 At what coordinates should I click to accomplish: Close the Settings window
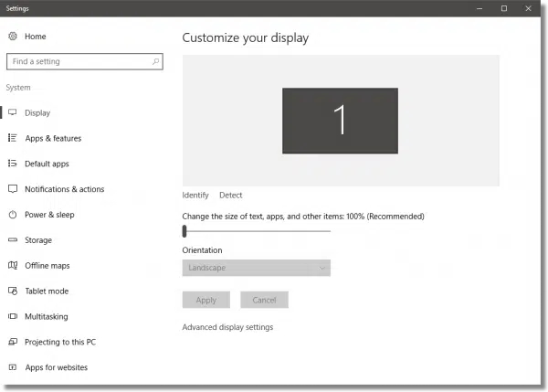pos(528,8)
